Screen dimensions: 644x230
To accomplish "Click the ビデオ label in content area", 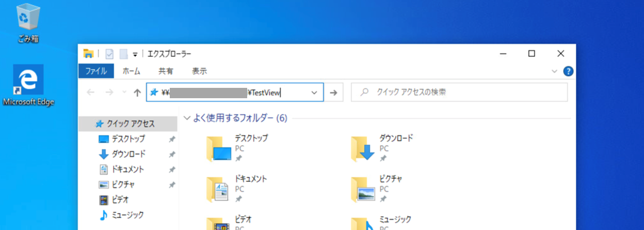I will coord(243,219).
